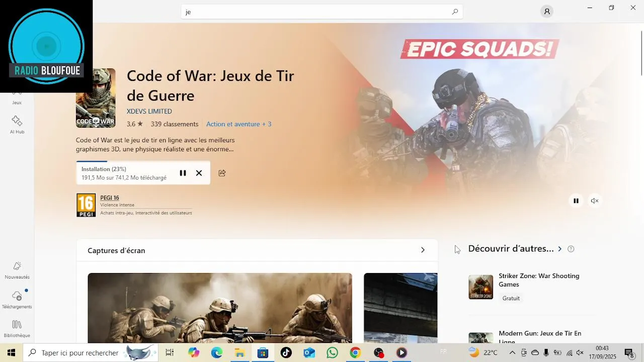Launch Microsoft Edge from taskbar
Image resolution: width=644 pixels, height=362 pixels.
(x=216, y=352)
